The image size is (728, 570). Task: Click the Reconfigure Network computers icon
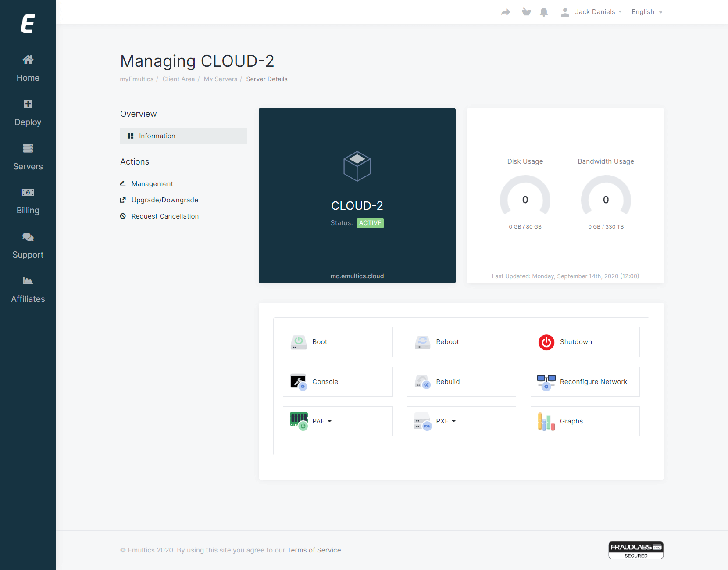coord(546,382)
